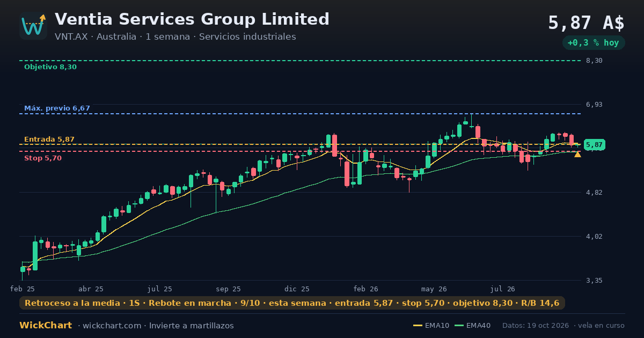Click the feb 26 date axis label
644x338 pixels.
(x=366, y=289)
